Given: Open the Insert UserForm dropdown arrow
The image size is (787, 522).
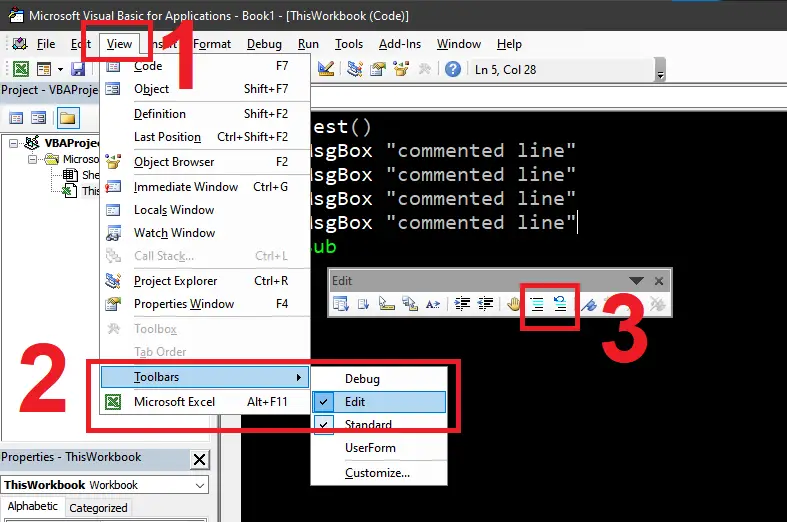Looking at the screenshot, I should point(60,69).
